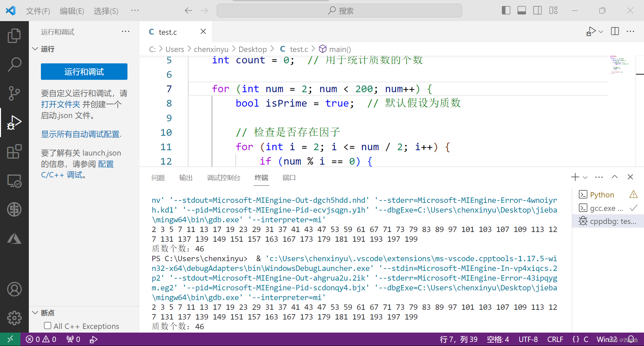Click breadcrumb Desktop folder
Viewport: 644px width, 346px height.
coord(253,49)
